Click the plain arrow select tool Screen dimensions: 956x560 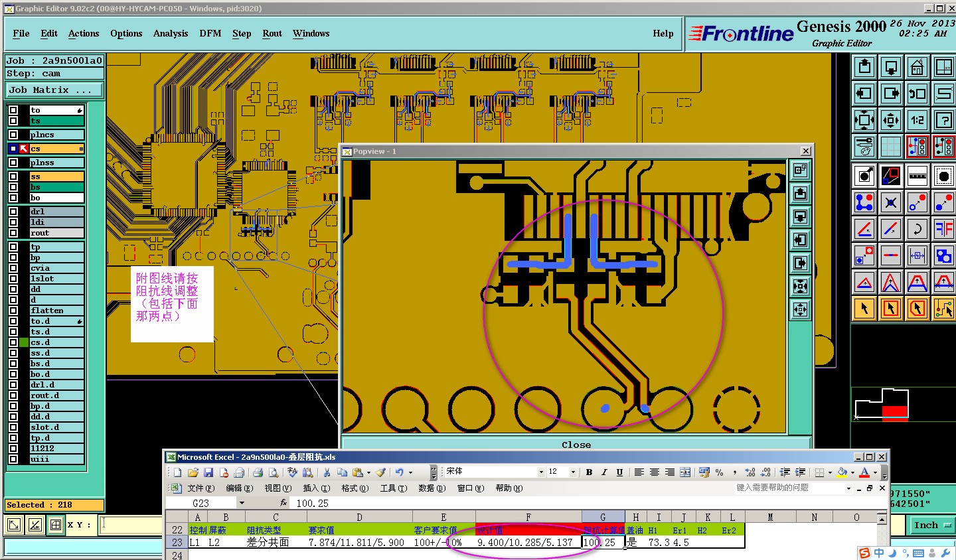pos(864,309)
